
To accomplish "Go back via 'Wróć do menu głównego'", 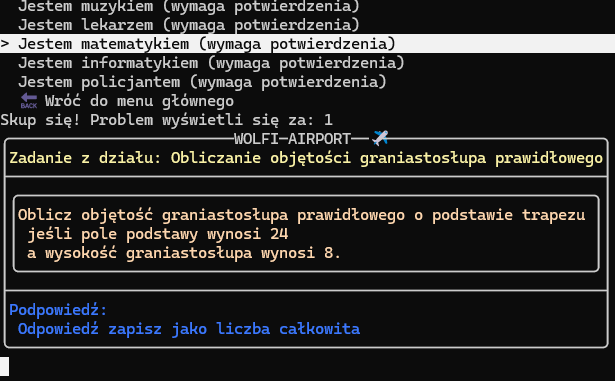I will coord(139,101).
